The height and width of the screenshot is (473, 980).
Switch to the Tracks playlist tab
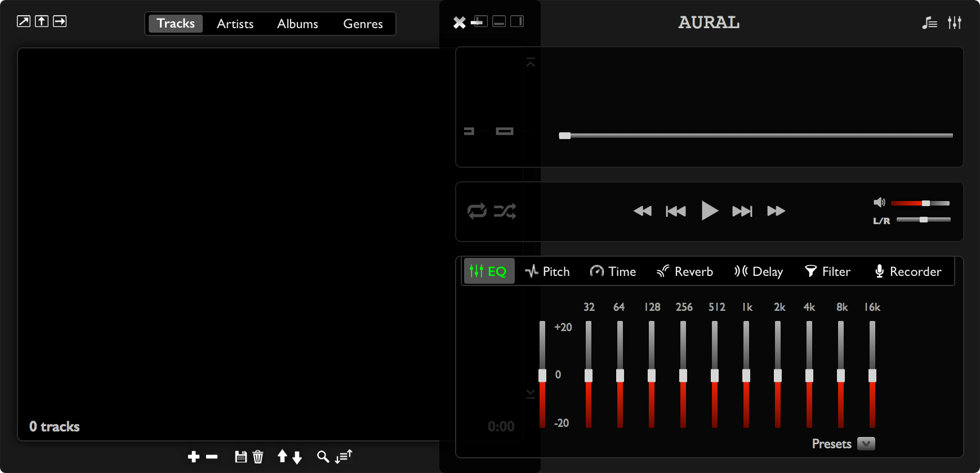(176, 24)
